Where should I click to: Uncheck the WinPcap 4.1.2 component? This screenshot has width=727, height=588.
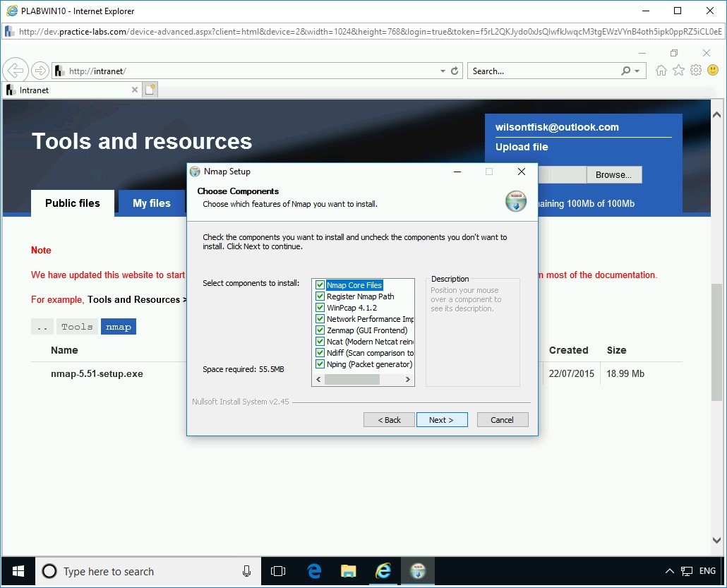pos(320,307)
